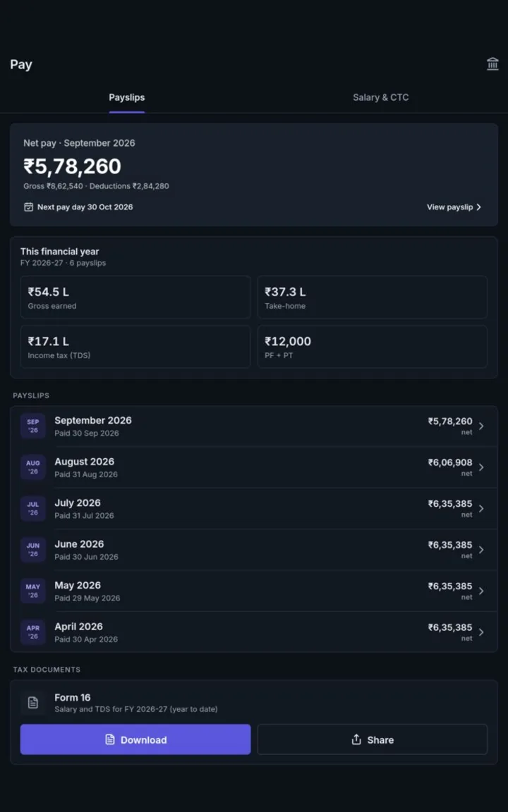Click the APR '26 month badge
Viewport: 508px width, 812px height.
pyautogui.click(x=33, y=632)
